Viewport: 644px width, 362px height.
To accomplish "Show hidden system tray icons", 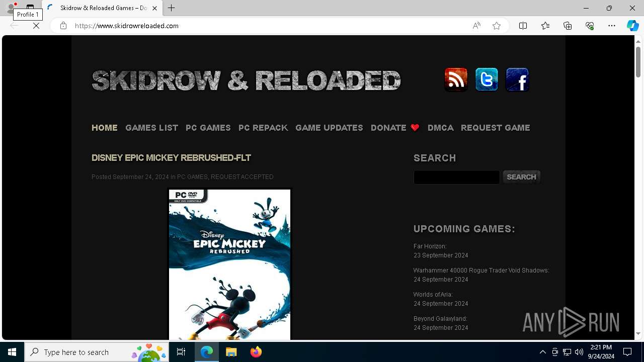I will pos(543,352).
